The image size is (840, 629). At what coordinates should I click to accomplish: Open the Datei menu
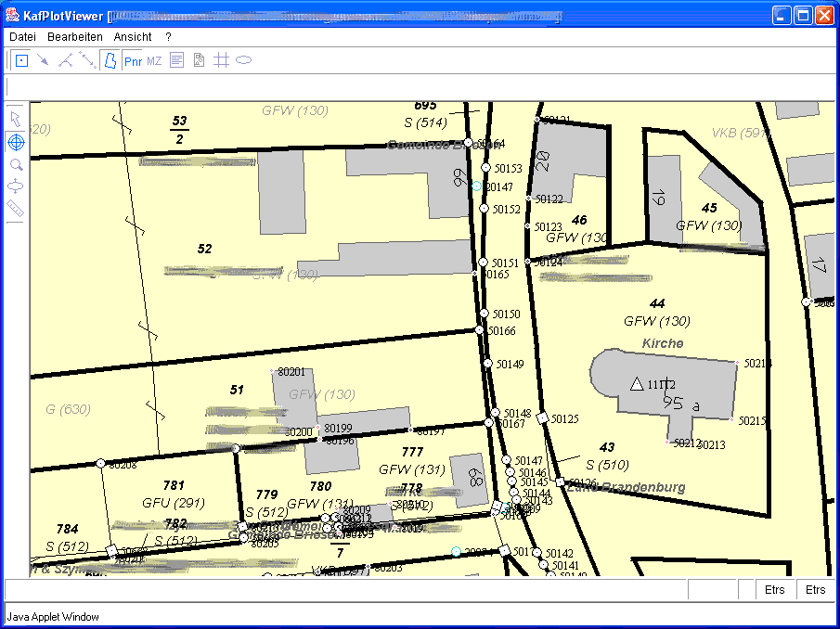pyautogui.click(x=22, y=37)
